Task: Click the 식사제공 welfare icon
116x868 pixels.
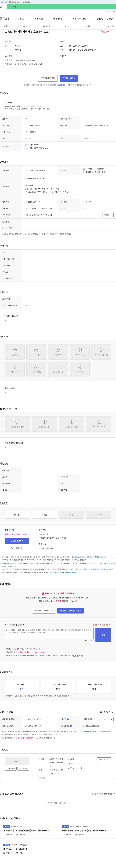Action: click(80, 369)
